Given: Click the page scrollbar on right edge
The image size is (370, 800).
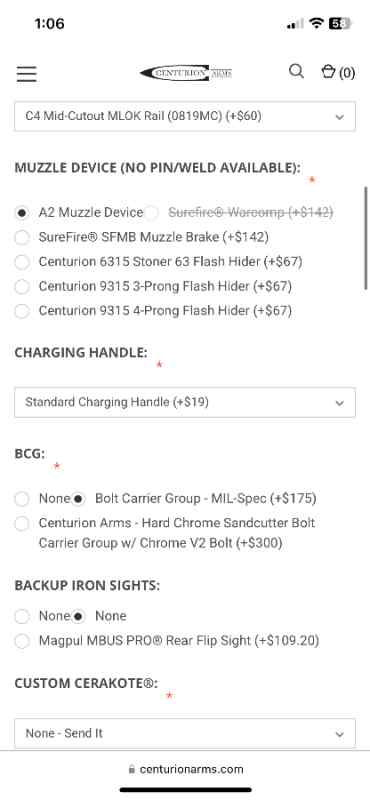Looking at the screenshot, I should tap(365, 238).
